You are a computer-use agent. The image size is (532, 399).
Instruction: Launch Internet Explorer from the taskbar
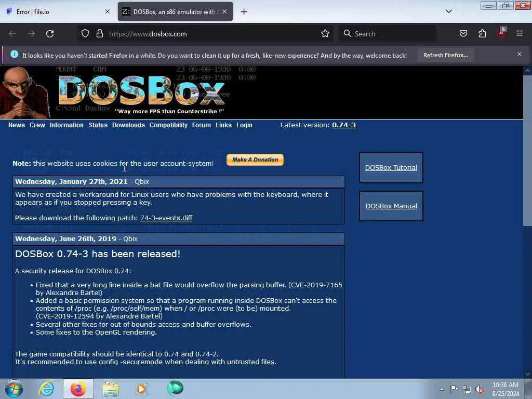(46, 389)
